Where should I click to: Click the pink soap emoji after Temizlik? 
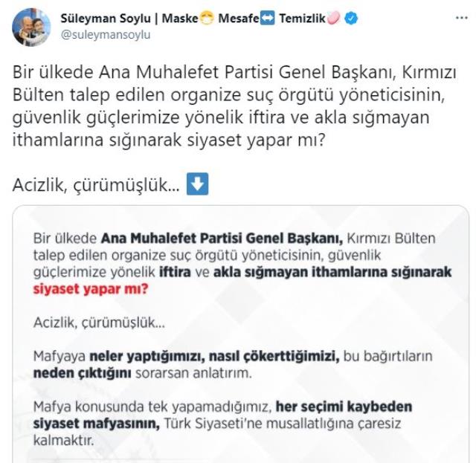click(x=335, y=19)
